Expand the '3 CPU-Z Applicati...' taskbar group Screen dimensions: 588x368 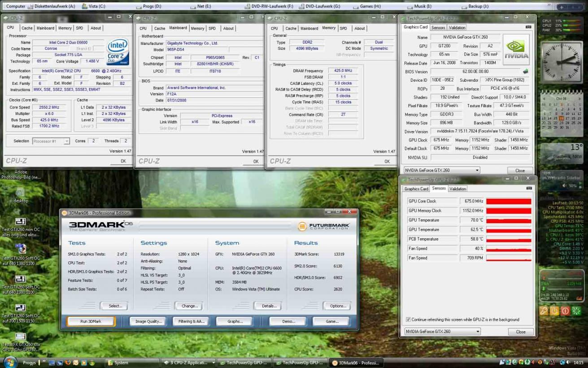click(x=213, y=363)
